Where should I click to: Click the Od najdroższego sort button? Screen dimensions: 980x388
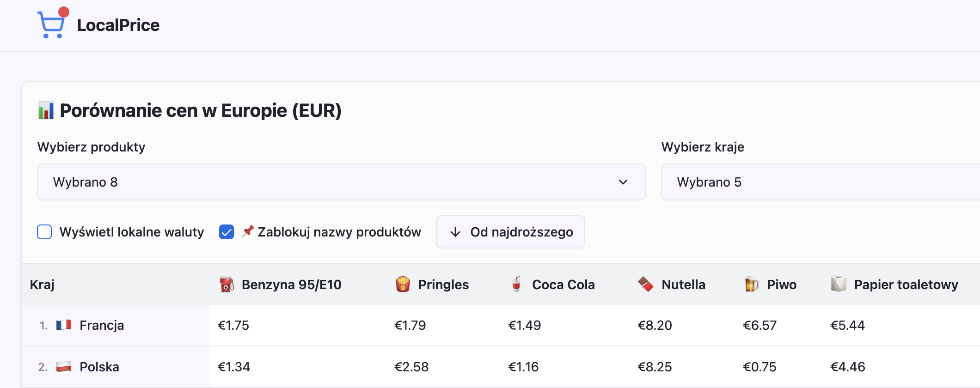(510, 232)
